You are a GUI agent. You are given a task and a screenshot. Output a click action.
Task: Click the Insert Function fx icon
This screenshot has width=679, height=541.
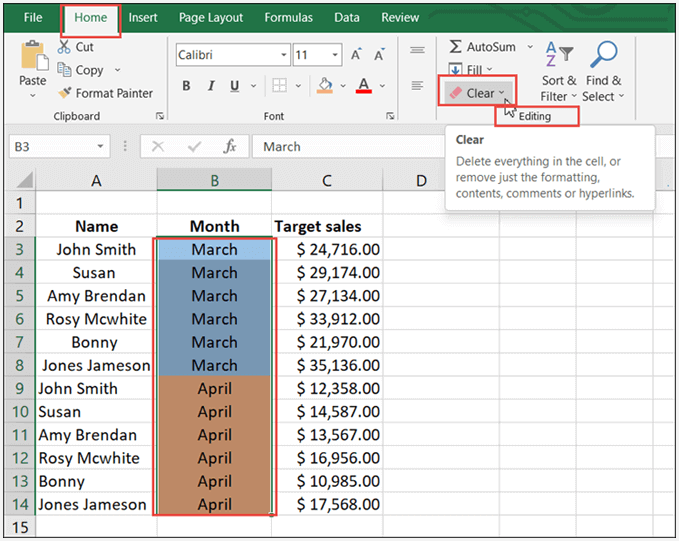[x=230, y=146]
